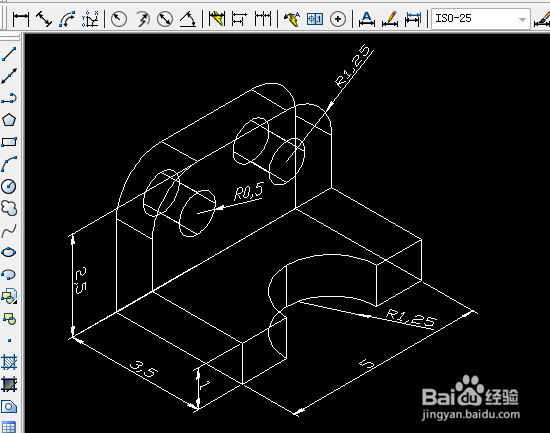
Task: Select the 5 length dimension text
Action: click(x=367, y=364)
